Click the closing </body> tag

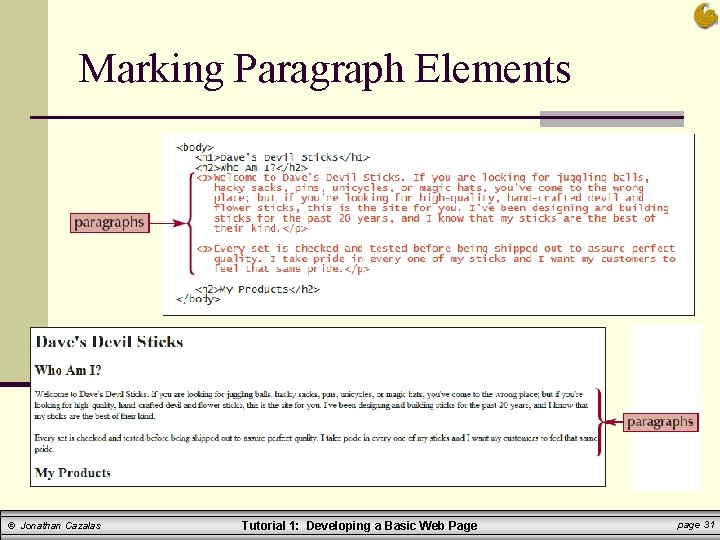pos(198,299)
